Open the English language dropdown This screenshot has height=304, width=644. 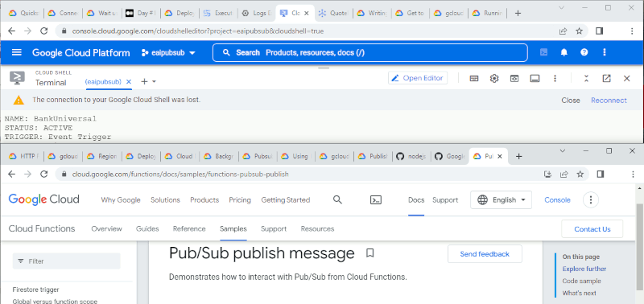pos(502,199)
